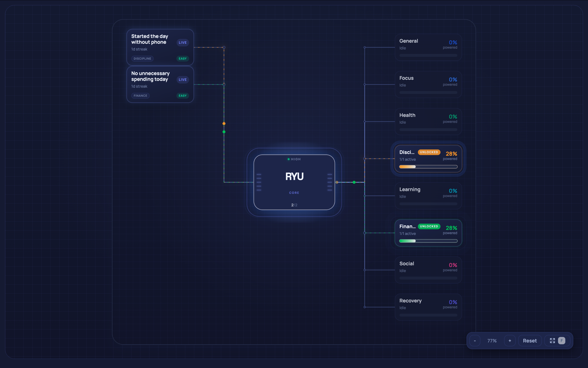
Task: Click UNLOCKED badge on the Discipline module
Action: [x=429, y=152]
